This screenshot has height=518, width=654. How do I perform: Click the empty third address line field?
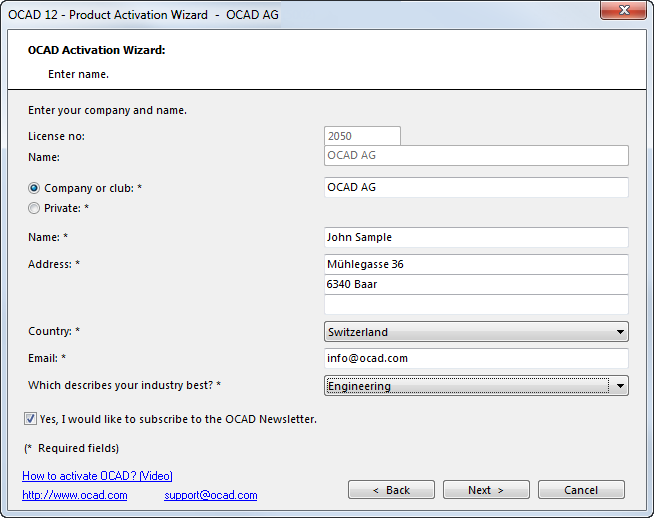[x=476, y=304]
